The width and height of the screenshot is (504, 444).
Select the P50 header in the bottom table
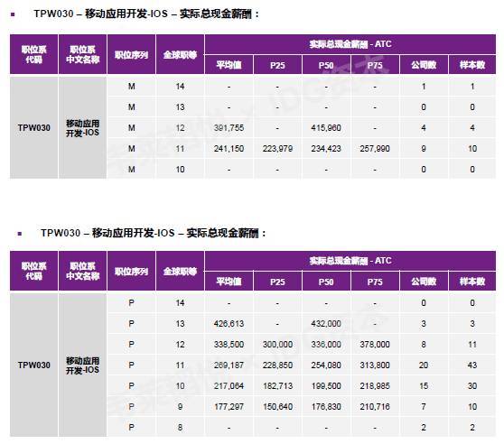click(x=326, y=282)
